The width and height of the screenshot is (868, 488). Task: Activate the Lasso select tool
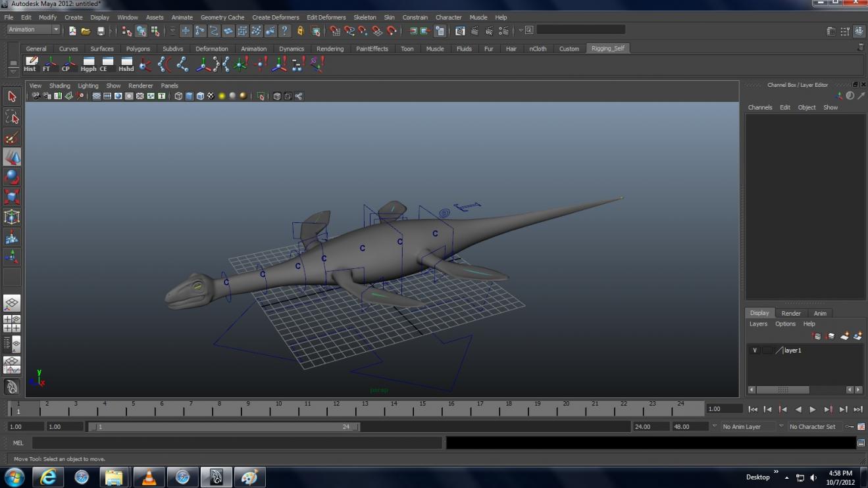coord(12,117)
